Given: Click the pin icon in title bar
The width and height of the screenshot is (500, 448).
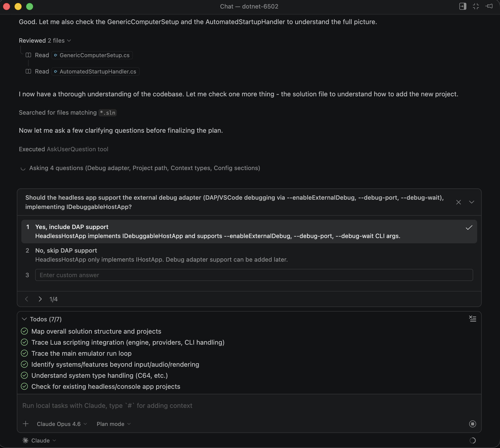Looking at the screenshot, I should [489, 6].
